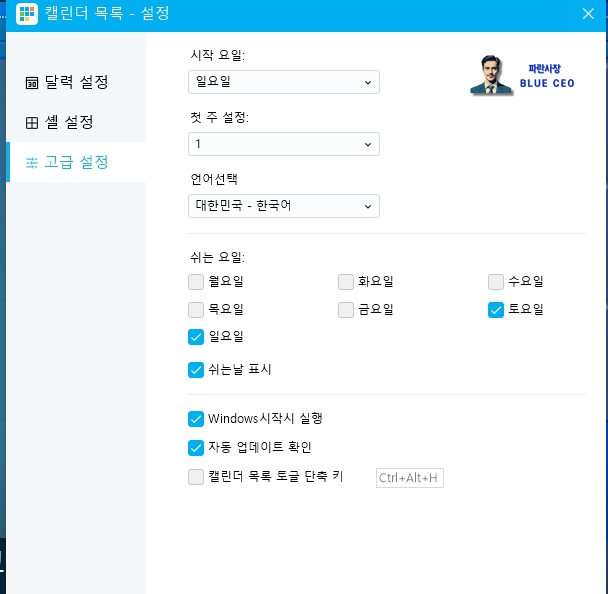Switch to the 셀 설정 tab

click(76, 123)
